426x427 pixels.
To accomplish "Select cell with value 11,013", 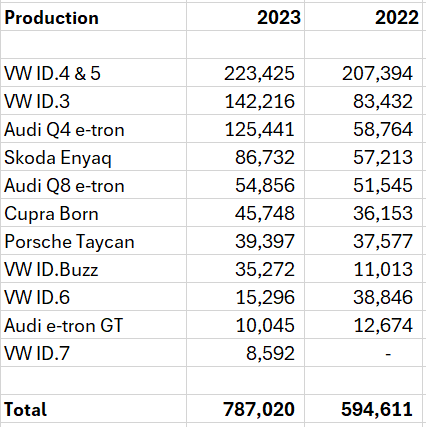I will (363, 269).
